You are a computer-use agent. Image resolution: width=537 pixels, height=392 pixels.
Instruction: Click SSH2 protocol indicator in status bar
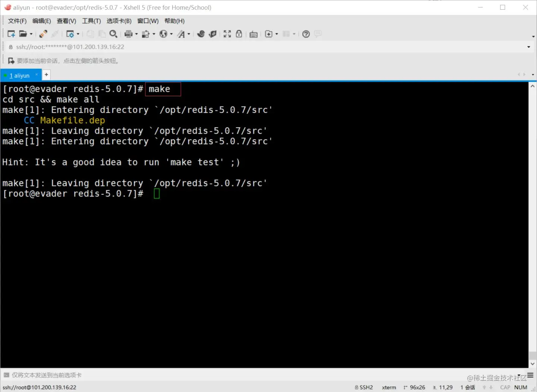pos(364,388)
